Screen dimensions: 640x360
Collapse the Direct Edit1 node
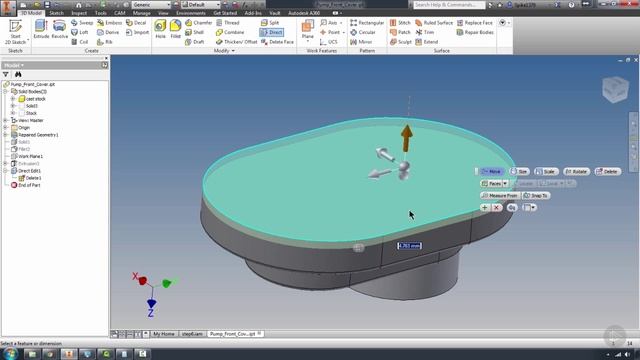tap(6, 171)
